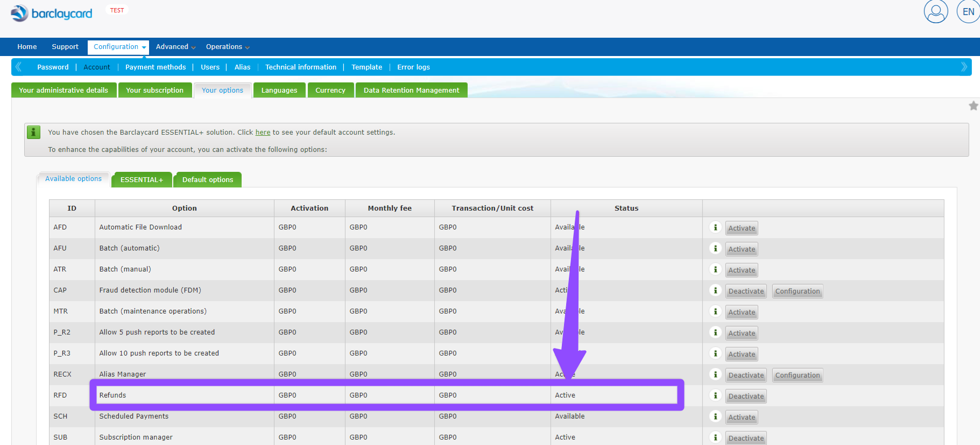
Task: Open the Support menu
Action: (65, 47)
